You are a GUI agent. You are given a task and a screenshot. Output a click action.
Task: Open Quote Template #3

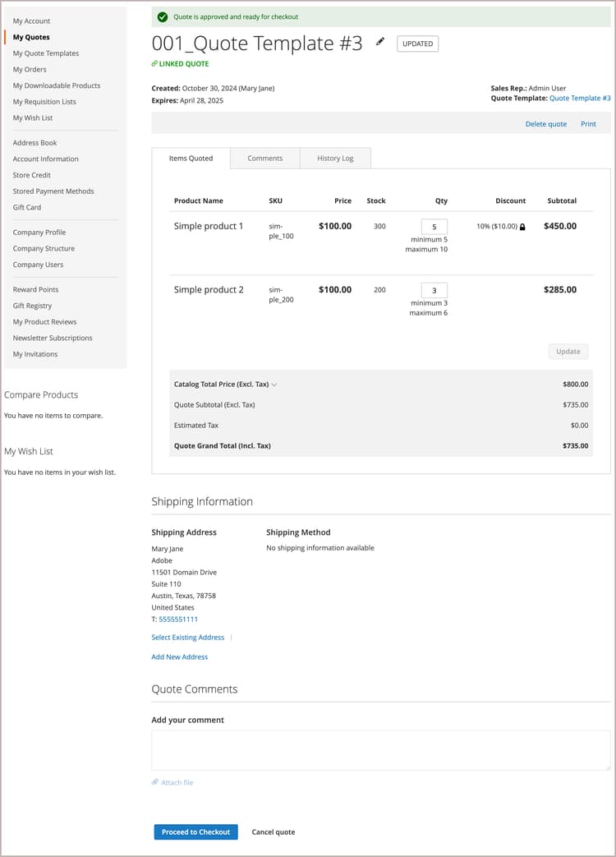[x=580, y=98]
